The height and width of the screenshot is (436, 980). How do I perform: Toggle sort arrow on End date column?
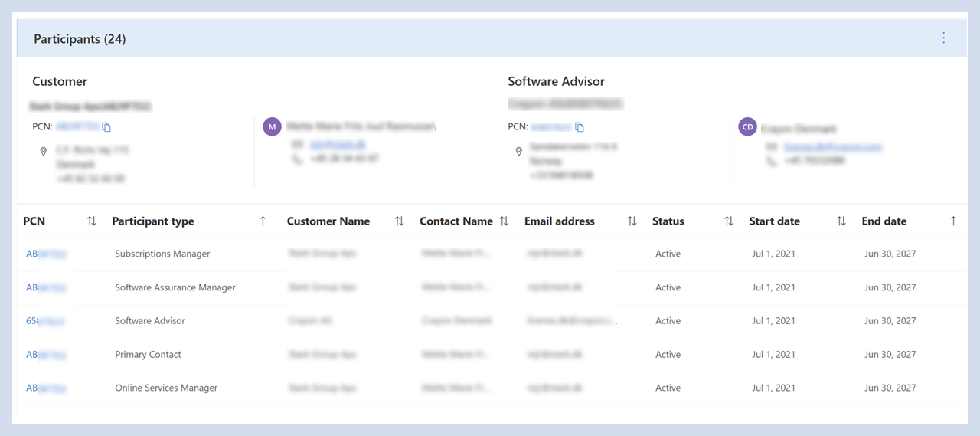(x=953, y=221)
